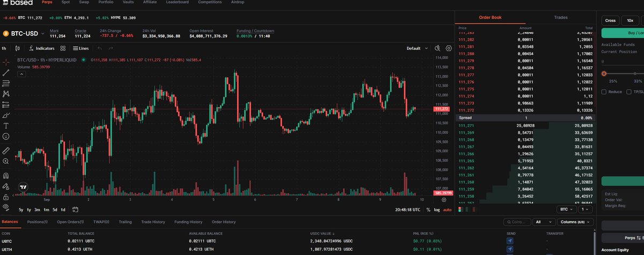This screenshot has width=644, height=255.
Task: Open the forecasting and measurement tools
Action: click(6, 104)
